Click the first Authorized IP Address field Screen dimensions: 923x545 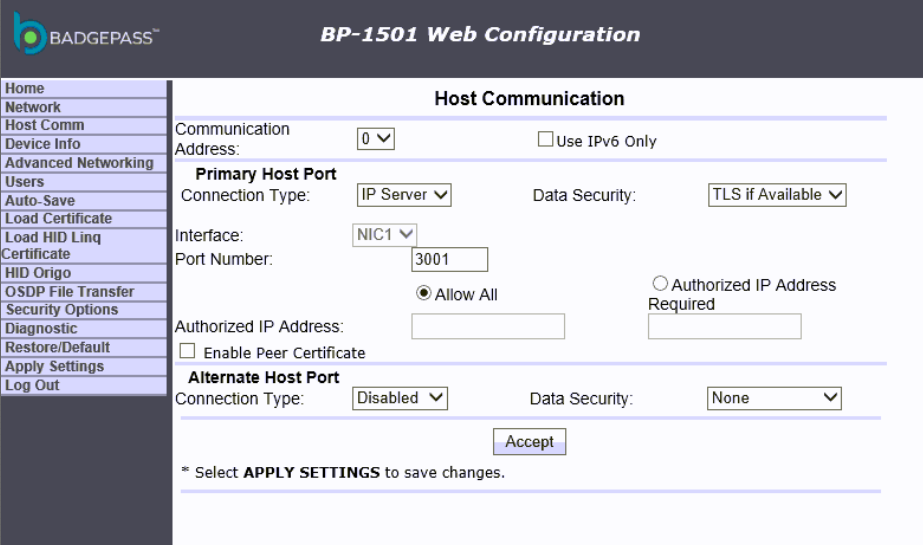(x=488, y=326)
